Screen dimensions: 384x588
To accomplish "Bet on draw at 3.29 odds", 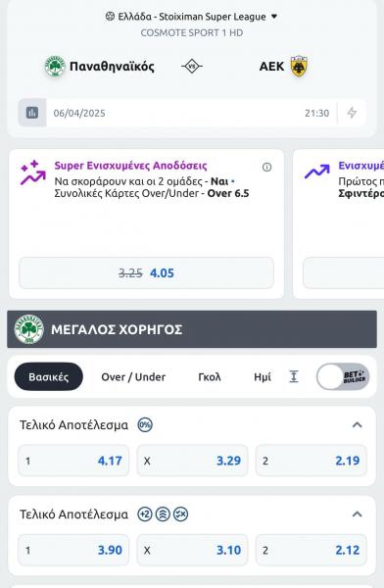I will pos(192,461).
